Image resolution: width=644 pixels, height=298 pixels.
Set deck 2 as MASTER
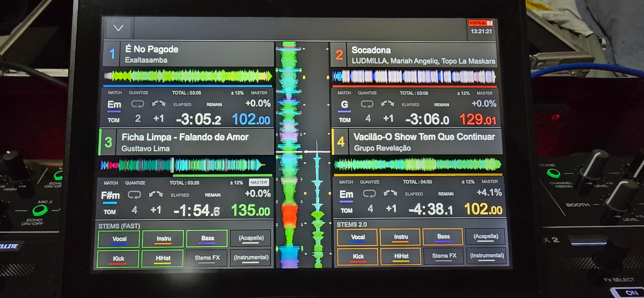(484, 93)
